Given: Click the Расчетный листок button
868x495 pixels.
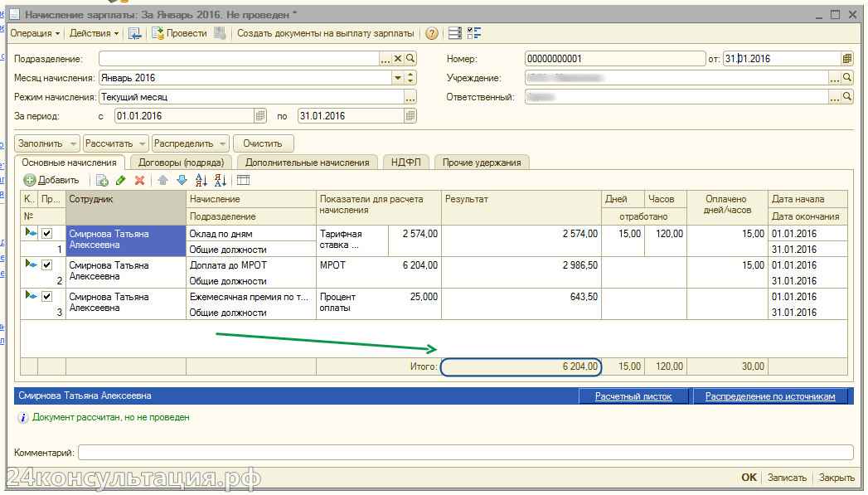Looking at the screenshot, I should tap(633, 396).
